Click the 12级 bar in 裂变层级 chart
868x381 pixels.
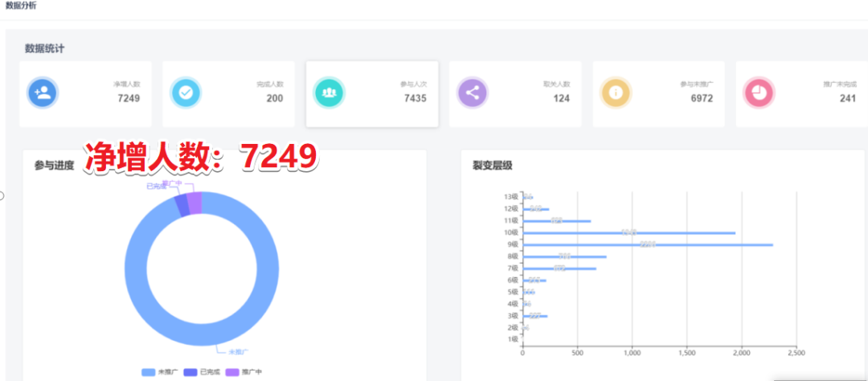536,209
